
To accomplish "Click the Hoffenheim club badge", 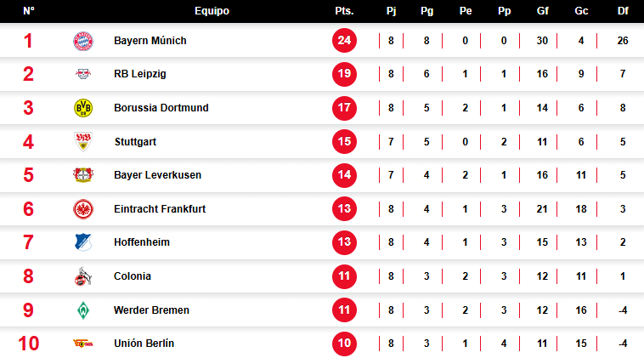I will 82,242.
